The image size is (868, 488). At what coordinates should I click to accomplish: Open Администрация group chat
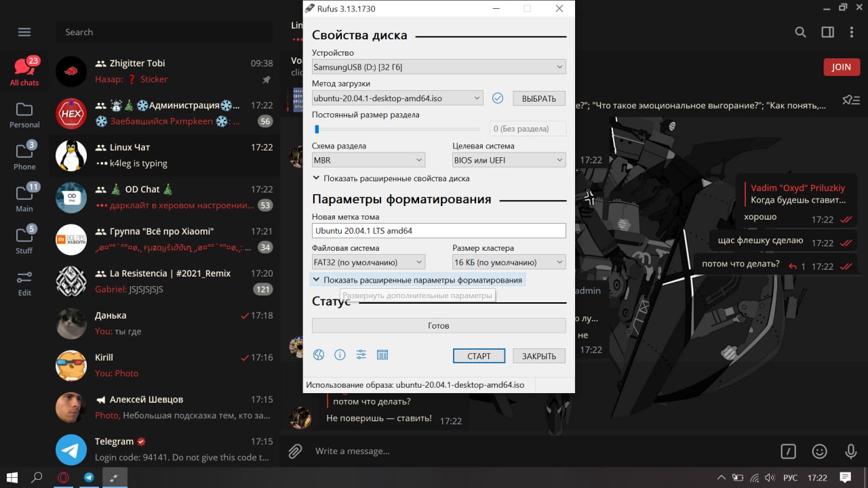(165, 113)
